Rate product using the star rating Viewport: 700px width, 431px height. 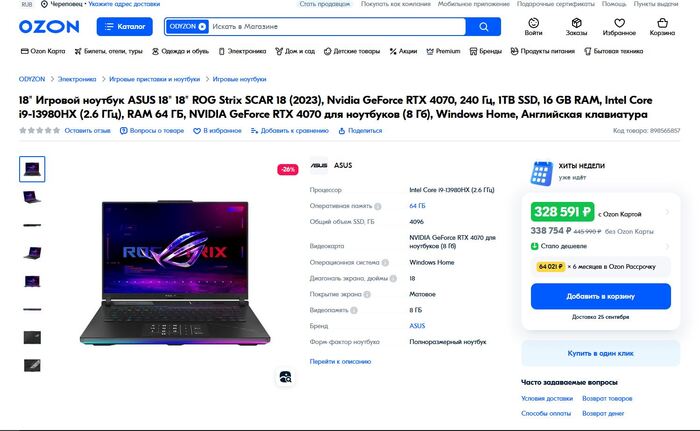point(39,130)
